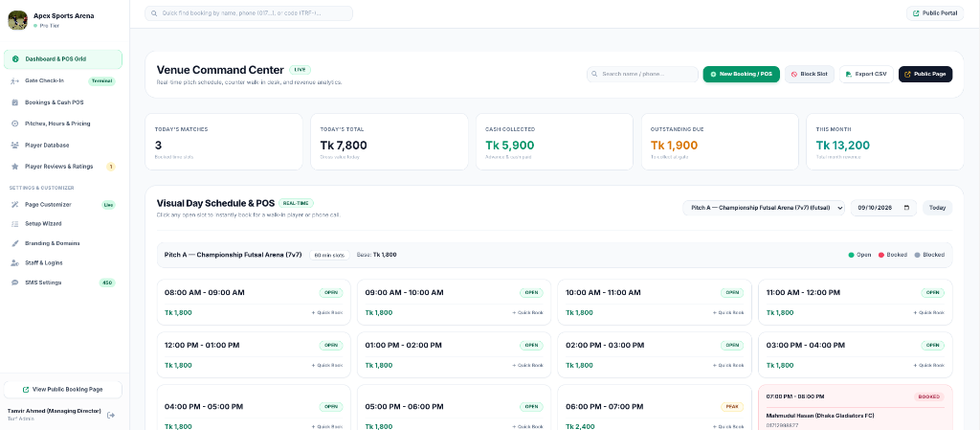Click the logout icon beside Tanvir Ahmed

click(x=111, y=415)
